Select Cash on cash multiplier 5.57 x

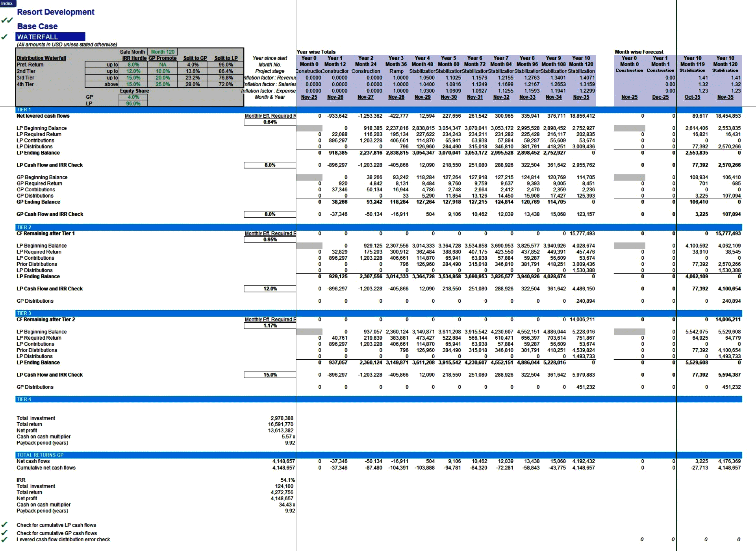click(288, 436)
